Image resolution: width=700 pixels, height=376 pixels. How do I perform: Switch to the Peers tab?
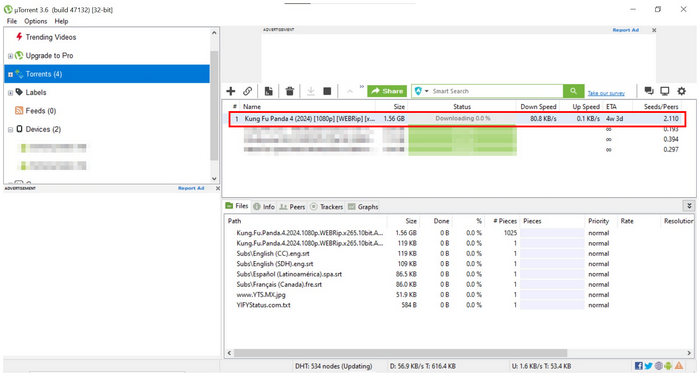[292, 206]
